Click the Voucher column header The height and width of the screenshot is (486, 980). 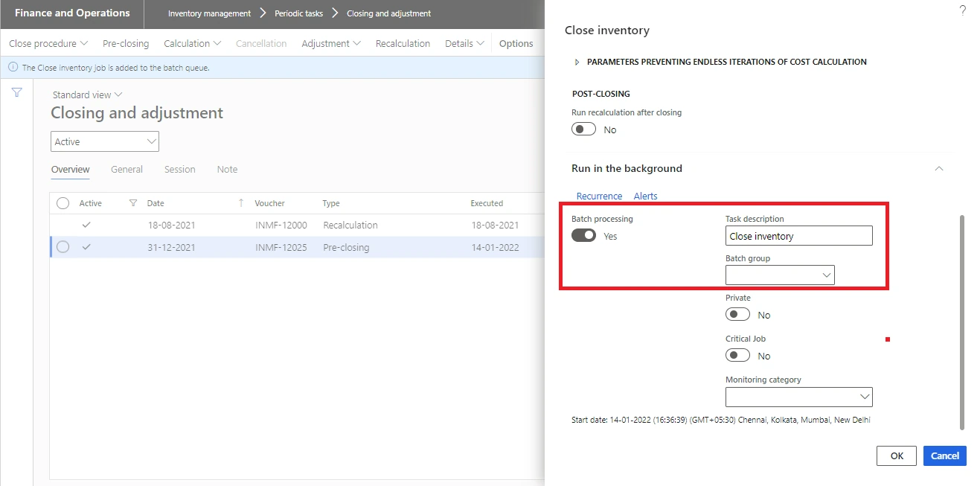click(x=270, y=203)
